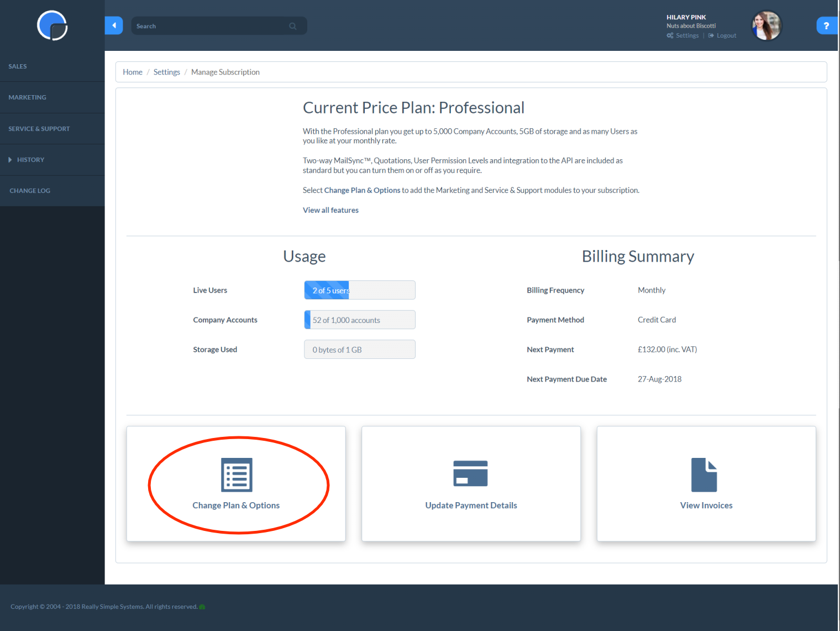Click the Logout icon next to Hilary Pink
Screen dimensions: 840x631
point(711,35)
